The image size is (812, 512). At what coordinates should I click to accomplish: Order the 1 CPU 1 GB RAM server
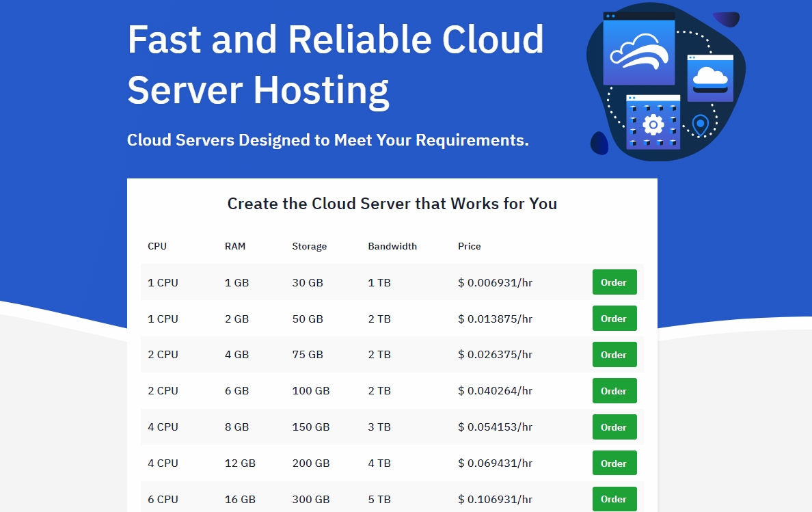coord(614,282)
